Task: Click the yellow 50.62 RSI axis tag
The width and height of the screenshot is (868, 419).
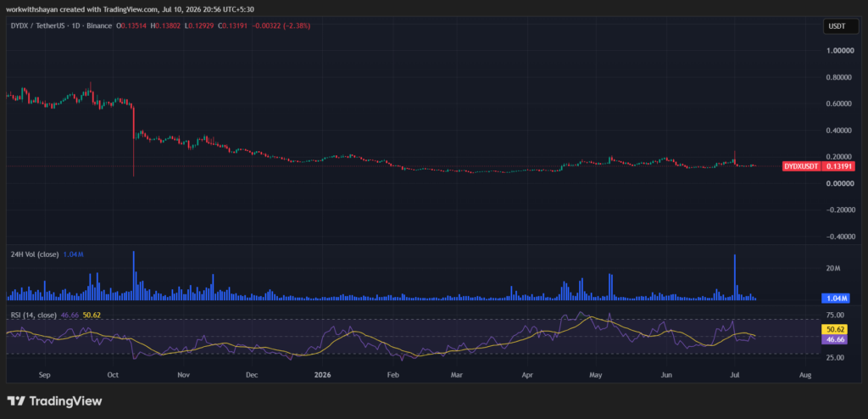Action: point(836,329)
